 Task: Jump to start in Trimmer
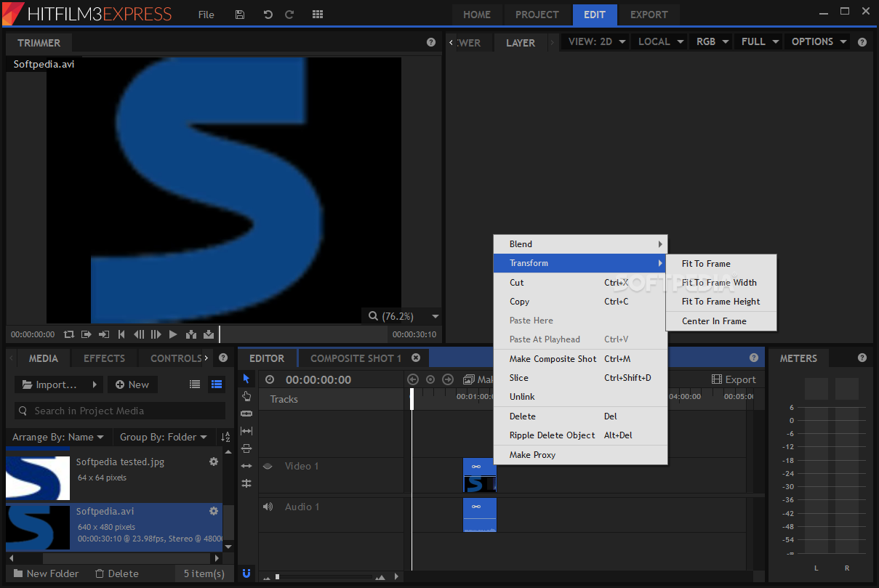[x=121, y=334]
